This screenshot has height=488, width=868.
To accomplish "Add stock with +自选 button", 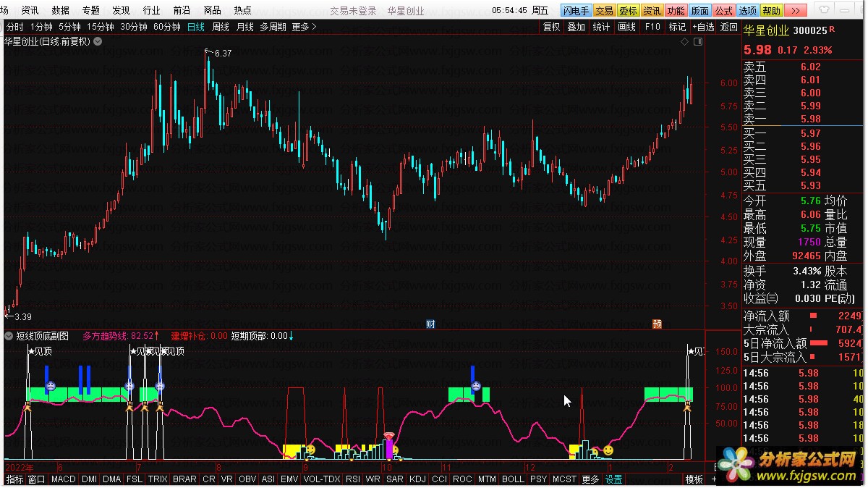I will [x=704, y=27].
